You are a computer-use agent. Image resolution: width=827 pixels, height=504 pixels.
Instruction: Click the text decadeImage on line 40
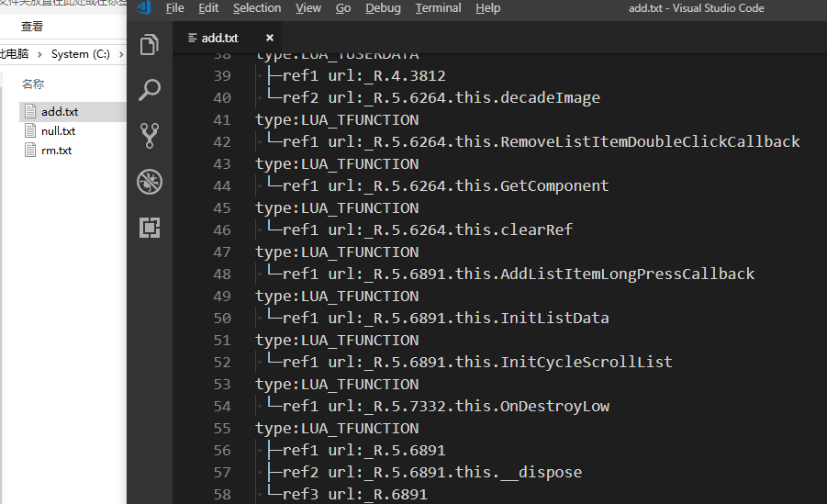point(550,97)
